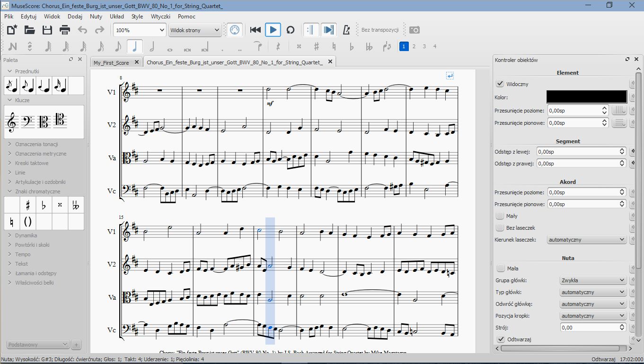Open the Nuty menu
This screenshot has width=644, height=364.
click(x=96, y=16)
